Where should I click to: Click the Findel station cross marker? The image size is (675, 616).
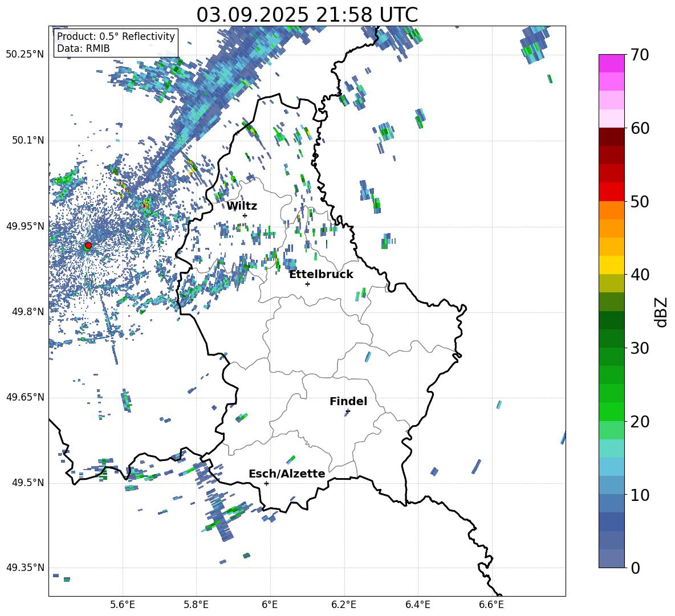pyautogui.click(x=348, y=411)
